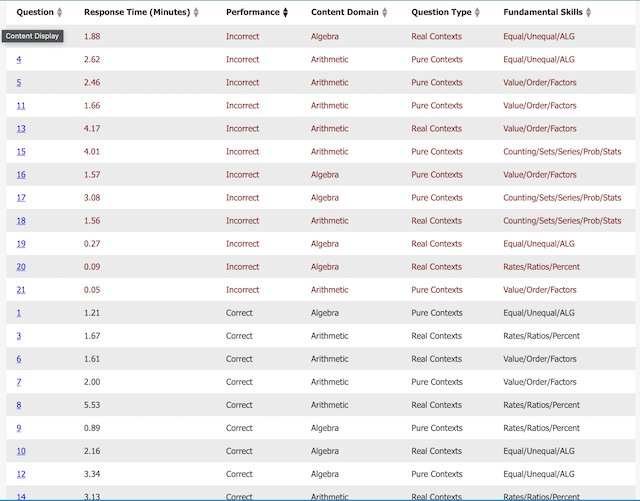
Task: Open question 13 link
Action: [21, 129]
